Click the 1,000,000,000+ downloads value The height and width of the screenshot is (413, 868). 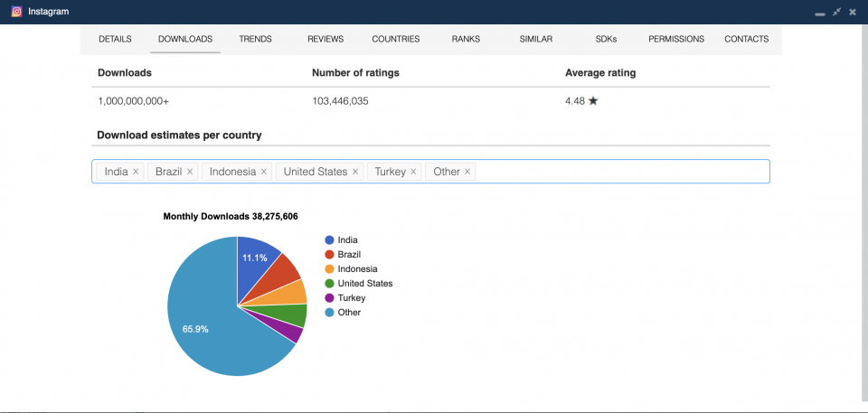coord(134,100)
